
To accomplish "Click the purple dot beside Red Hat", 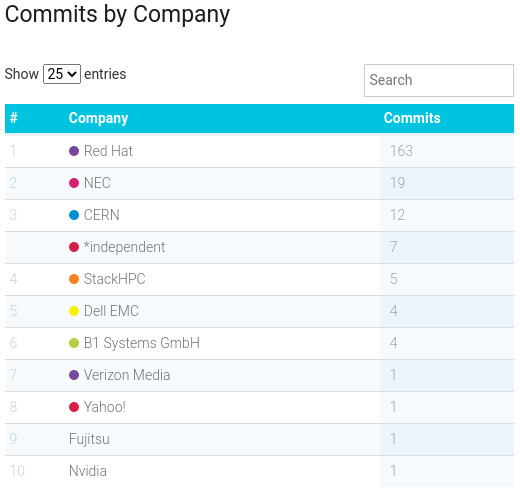I will pyautogui.click(x=74, y=151).
